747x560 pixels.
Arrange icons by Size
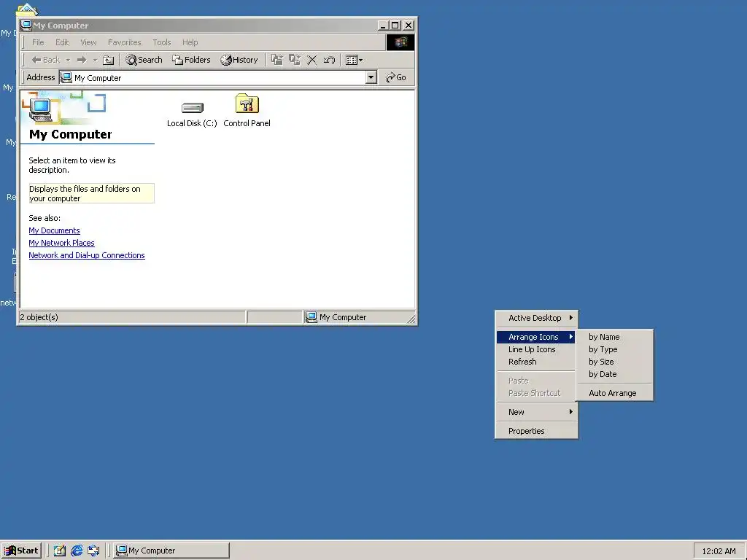coord(614,362)
